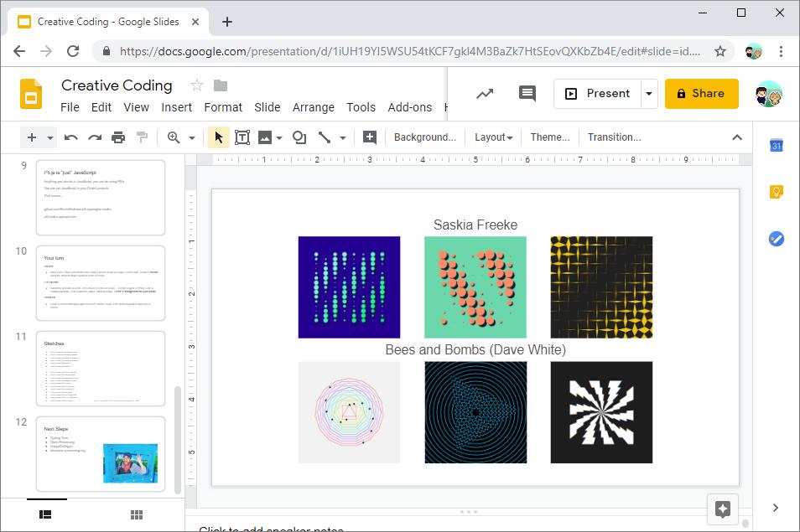Click the Background... button

425,137
